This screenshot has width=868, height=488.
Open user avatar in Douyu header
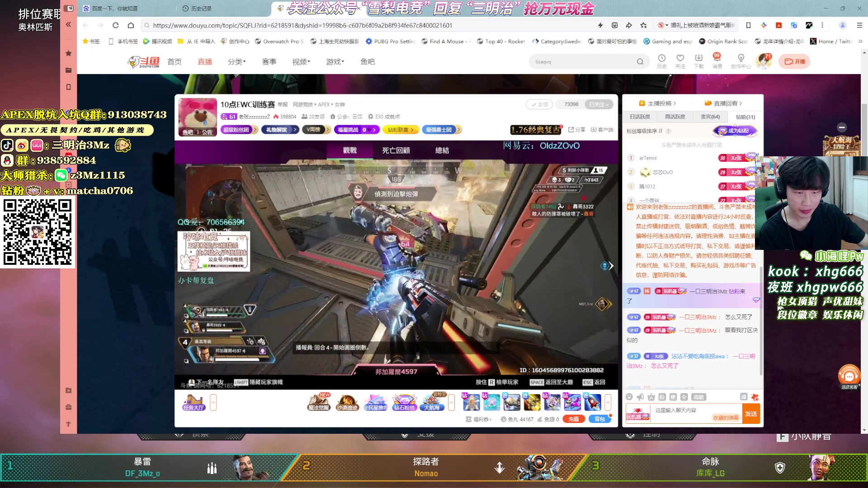(x=764, y=61)
